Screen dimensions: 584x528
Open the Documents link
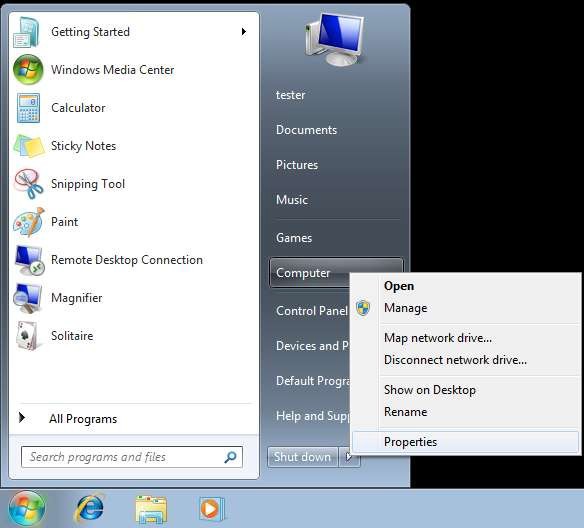[x=306, y=130]
